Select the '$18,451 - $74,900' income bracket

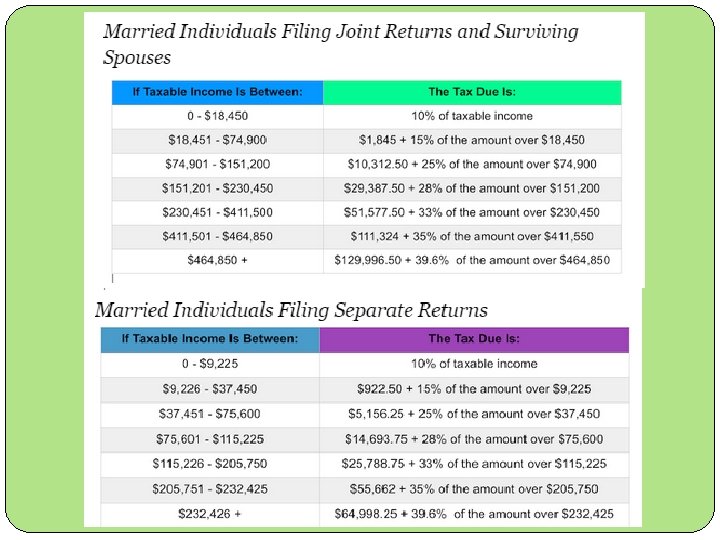[217, 140]
